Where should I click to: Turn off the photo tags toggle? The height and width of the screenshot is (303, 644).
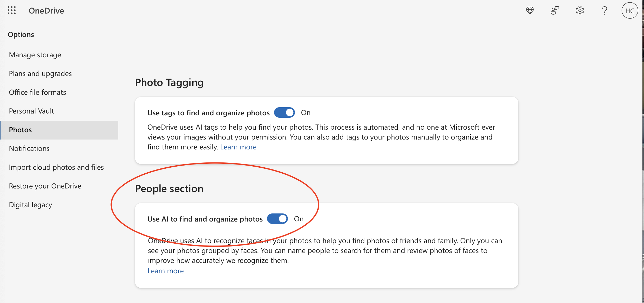284,113
